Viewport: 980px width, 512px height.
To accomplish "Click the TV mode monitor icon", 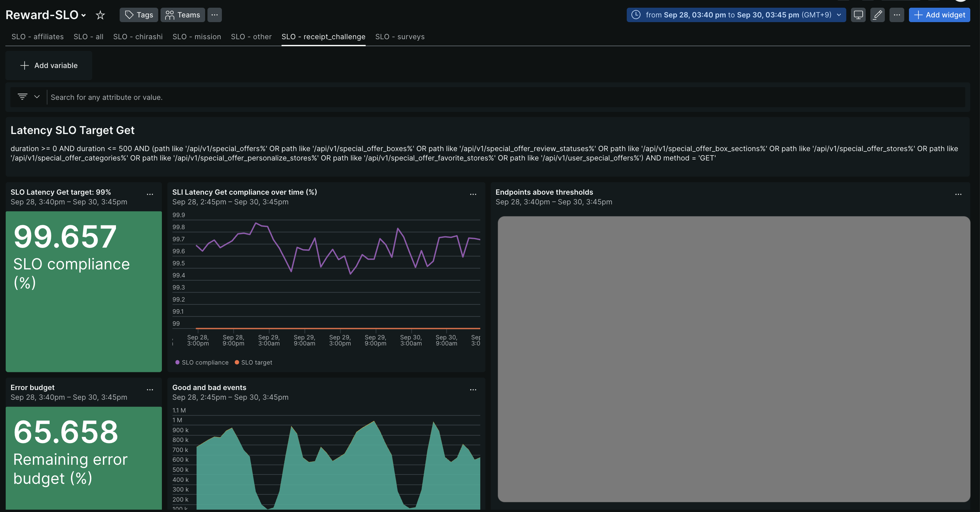I will tap(858, 15).
